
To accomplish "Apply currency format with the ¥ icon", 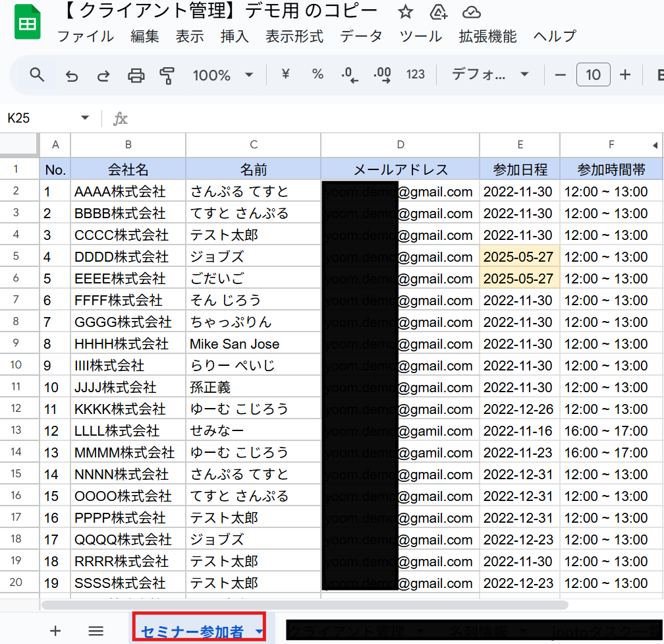I will [x=285, y=74].
